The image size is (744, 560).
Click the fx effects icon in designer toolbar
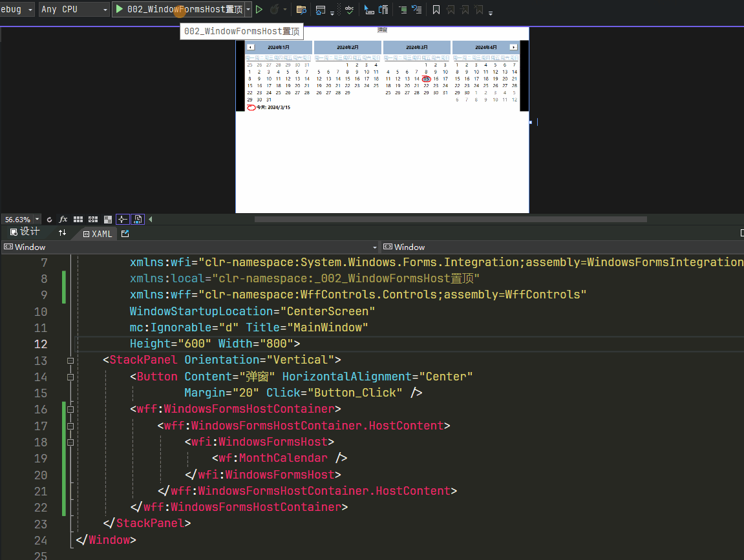click(x=63, y=219)
